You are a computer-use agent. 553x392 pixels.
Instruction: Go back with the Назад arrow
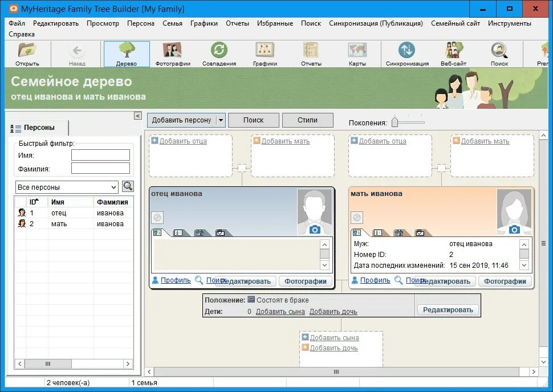click(x=77, y=54)
